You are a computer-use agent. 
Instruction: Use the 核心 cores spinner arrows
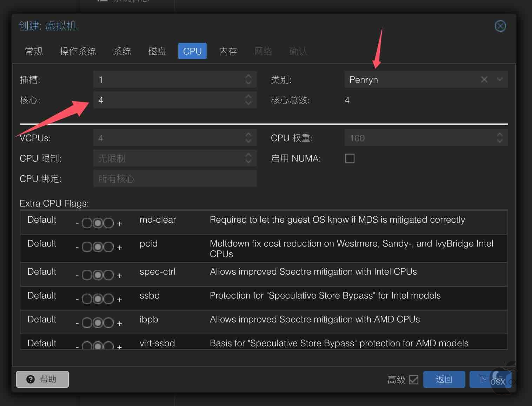(248, 100)
